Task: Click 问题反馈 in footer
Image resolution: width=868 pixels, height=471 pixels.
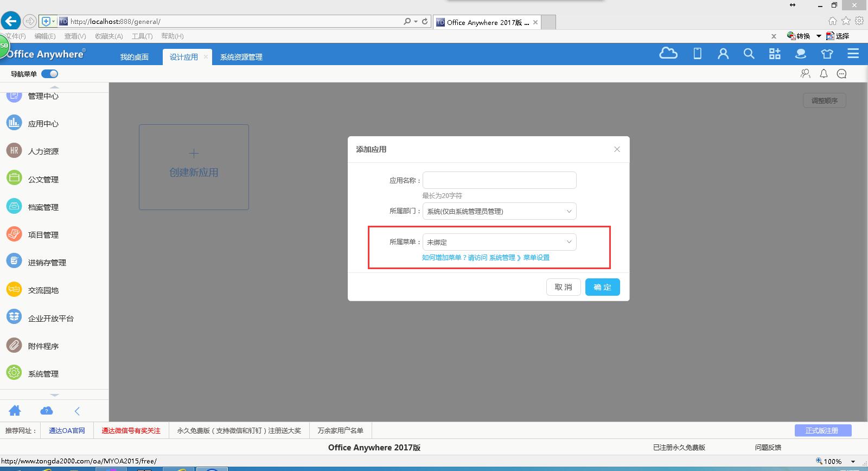Action: pyautogui.click(x=768, y=448)
